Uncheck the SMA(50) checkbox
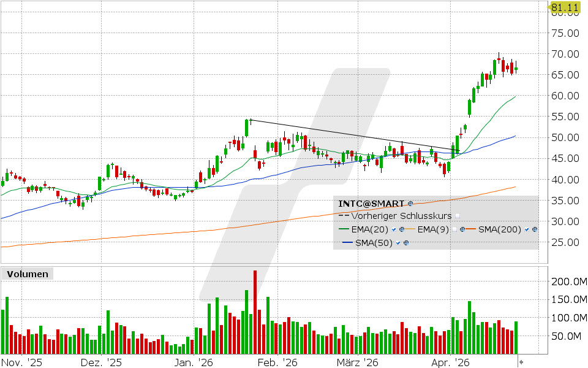Image resolution: width=588 pixels, height=368 pixels. click(398, 242)
